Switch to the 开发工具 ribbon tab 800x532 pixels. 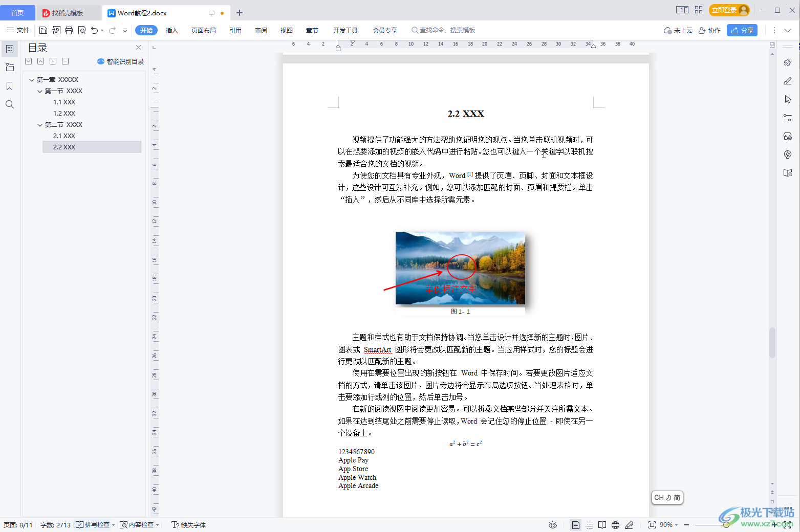click(x=345, y=30)
